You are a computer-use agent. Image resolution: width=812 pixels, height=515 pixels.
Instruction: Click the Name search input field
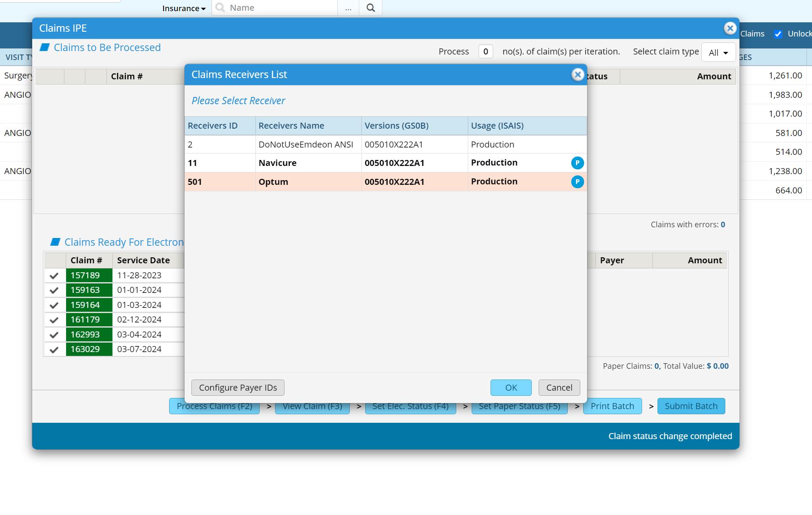(x=275, y=8)
